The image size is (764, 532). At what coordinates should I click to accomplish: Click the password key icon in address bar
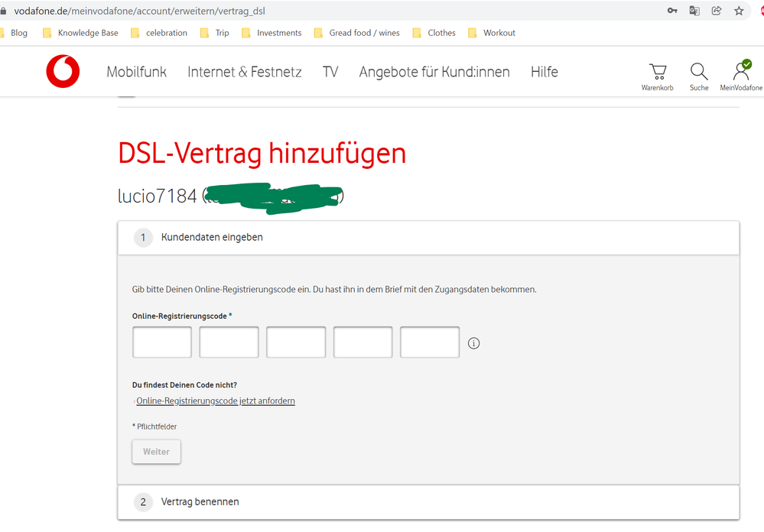[672, 11]
